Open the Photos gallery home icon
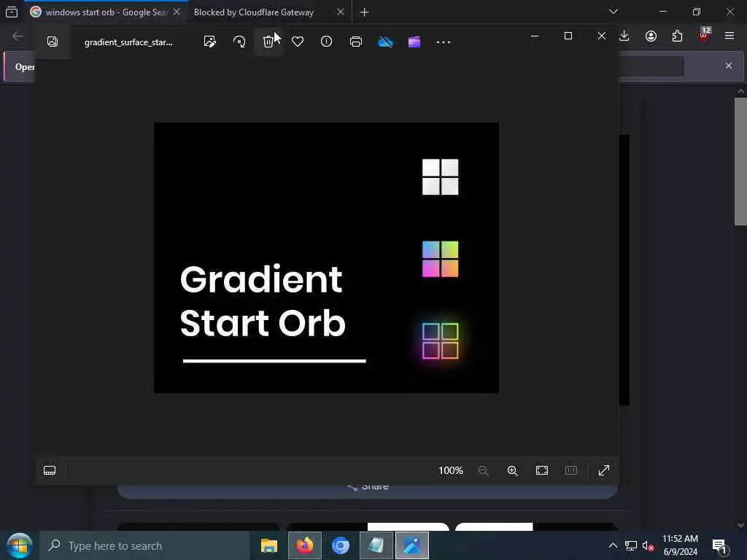 coord(53,42)
